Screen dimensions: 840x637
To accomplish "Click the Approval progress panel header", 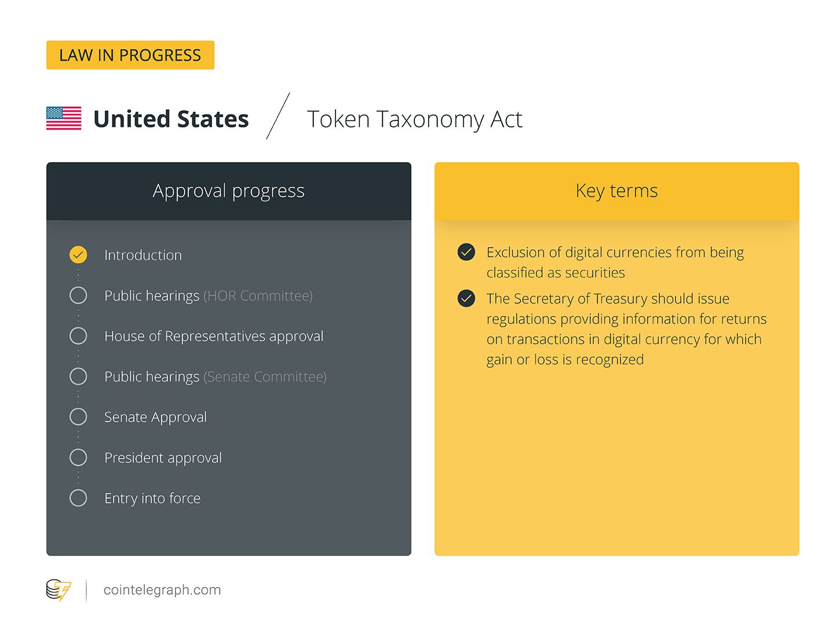I will pyautogui.click(x=229, y=191).
